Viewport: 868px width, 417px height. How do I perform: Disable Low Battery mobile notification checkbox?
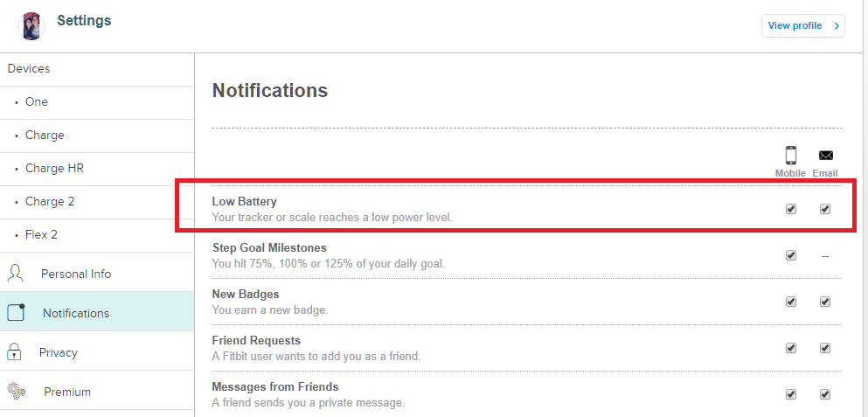[x=791, y=210]
